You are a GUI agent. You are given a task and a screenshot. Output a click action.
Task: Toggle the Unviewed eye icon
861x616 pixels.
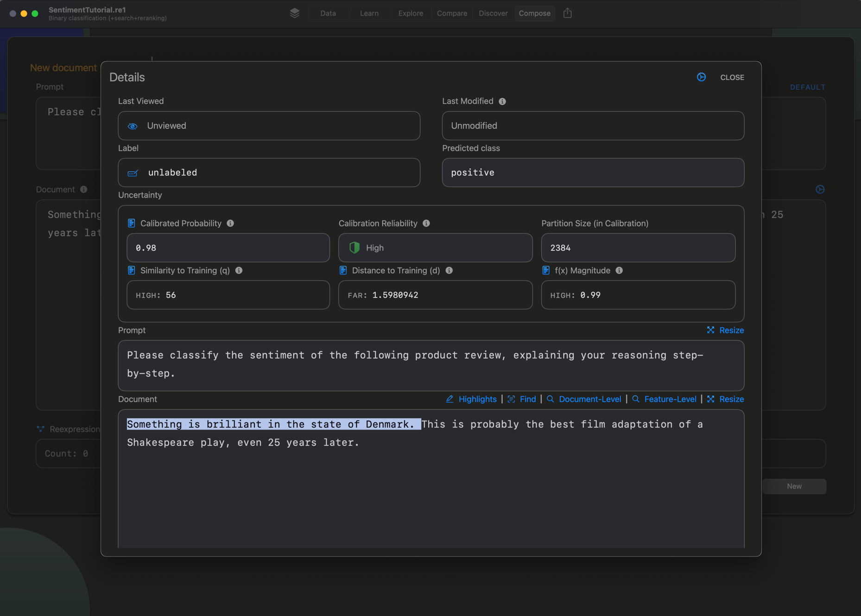[x=133, y=126]
